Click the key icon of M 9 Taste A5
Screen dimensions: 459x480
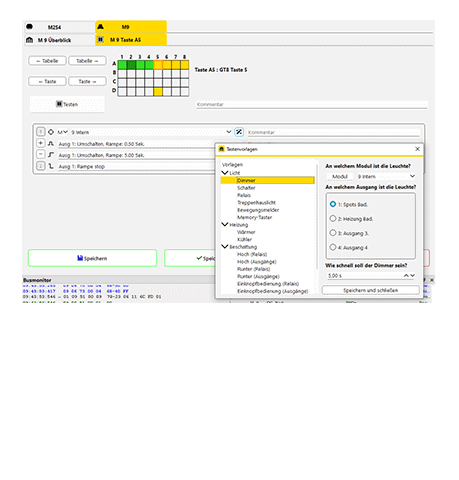coord(100,40)
